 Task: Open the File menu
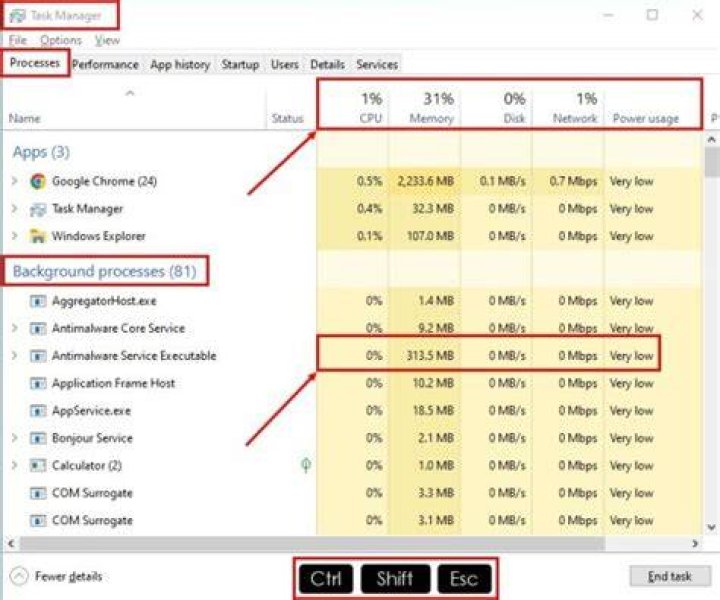click(x=18, y=40)
